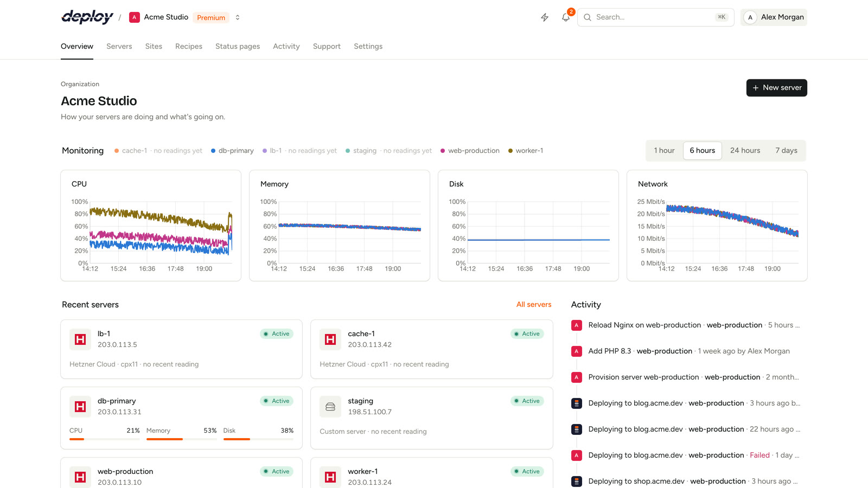Open the Support tab
The height and width of the screenshot is (488, 868).
tap(327, 47)
